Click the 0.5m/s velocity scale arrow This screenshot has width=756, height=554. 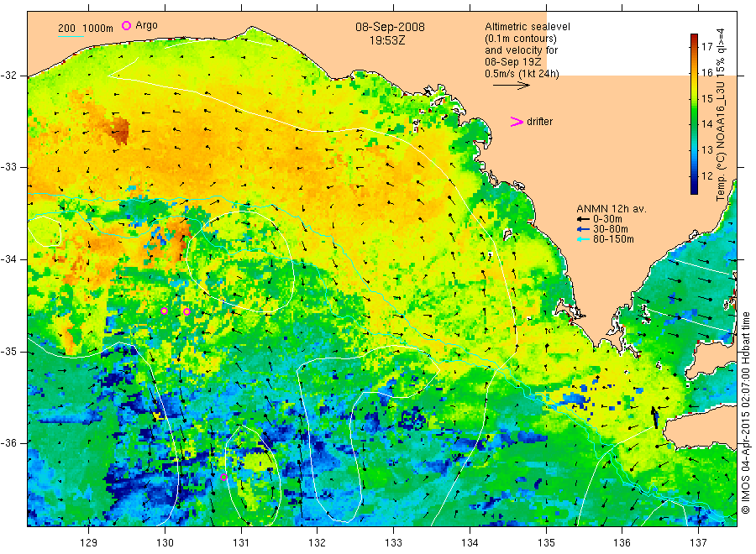click(x=511, y=86)
